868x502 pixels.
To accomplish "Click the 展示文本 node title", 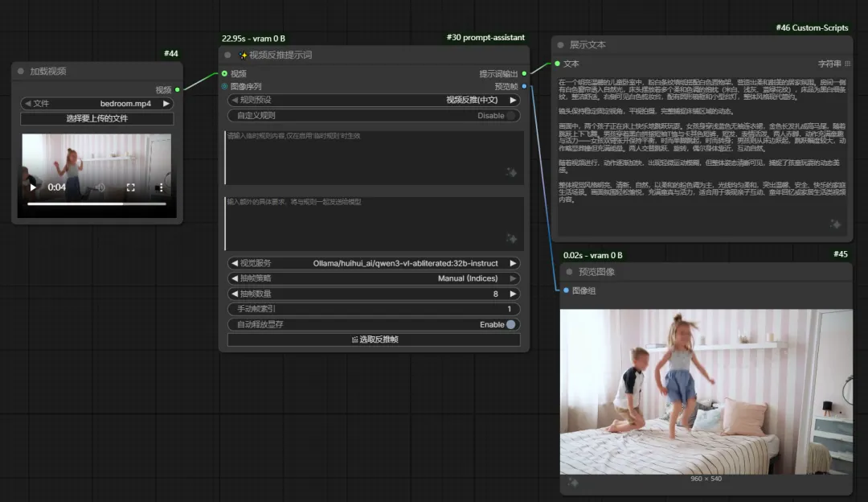I will [x=588, y=45].
